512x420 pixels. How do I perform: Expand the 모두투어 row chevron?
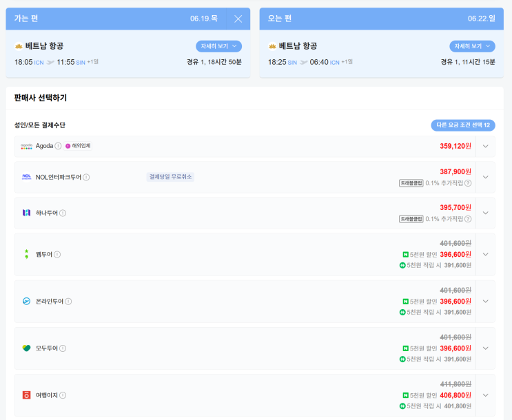pos(486,348)
